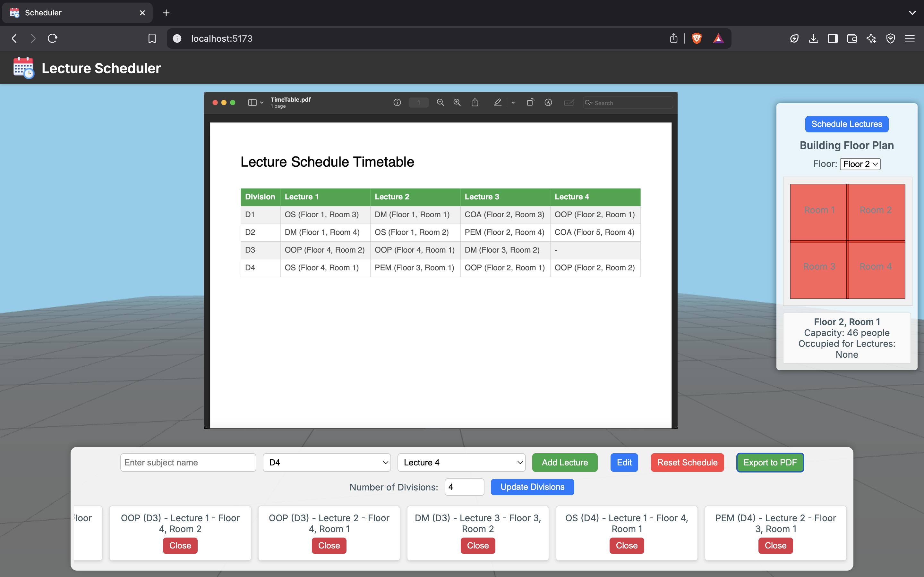The width and height of the screenshot is (924, 577).
Task: Open the downloads icon in toolbar
Action: (x=813, y=38)
